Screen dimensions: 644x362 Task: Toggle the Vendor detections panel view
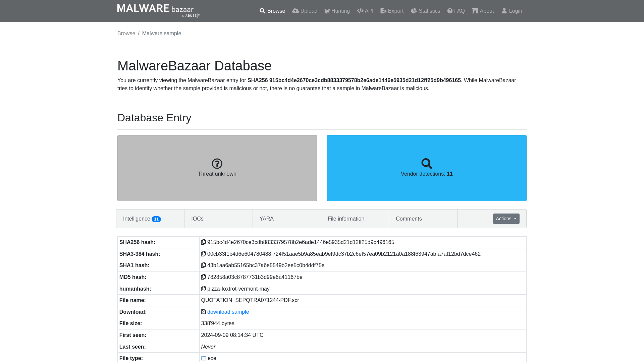pyautogui.click(x=427, y=168)
